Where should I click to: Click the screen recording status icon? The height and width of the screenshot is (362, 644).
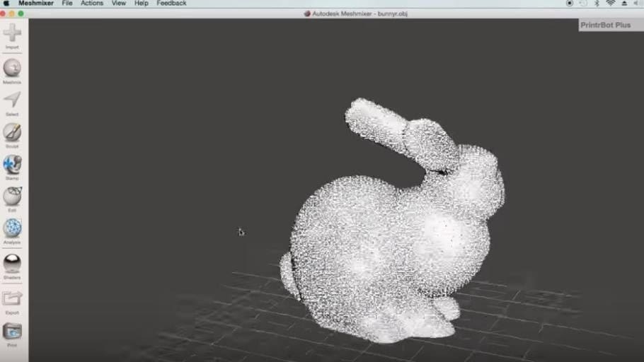[569, 4]
